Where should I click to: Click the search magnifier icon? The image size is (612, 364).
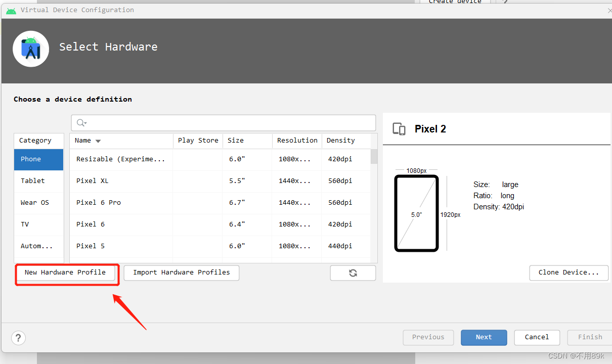pos(81,123)
